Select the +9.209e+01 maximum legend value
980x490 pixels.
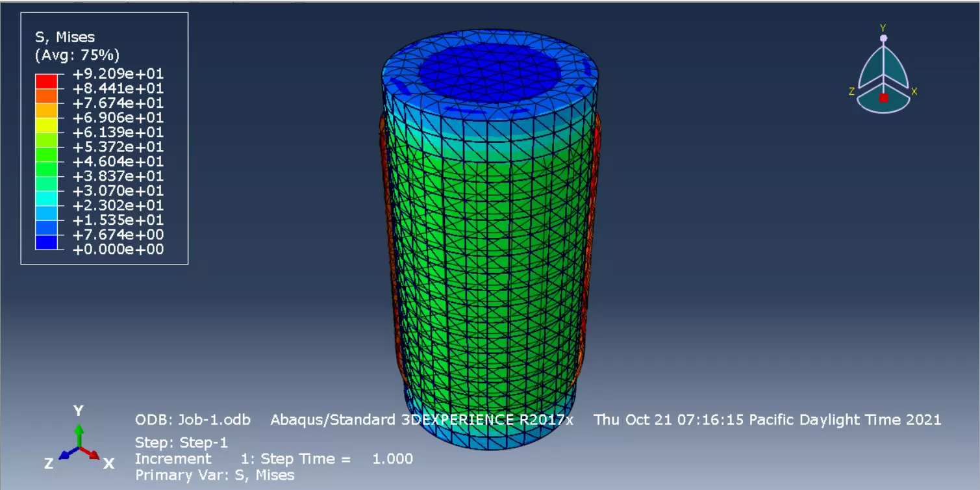pos(118,74)
